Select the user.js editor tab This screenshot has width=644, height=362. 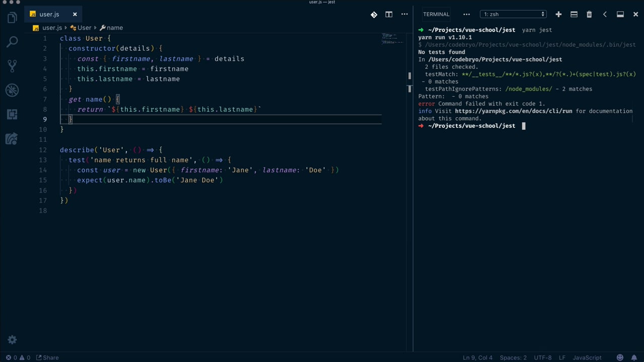[54, 15]
